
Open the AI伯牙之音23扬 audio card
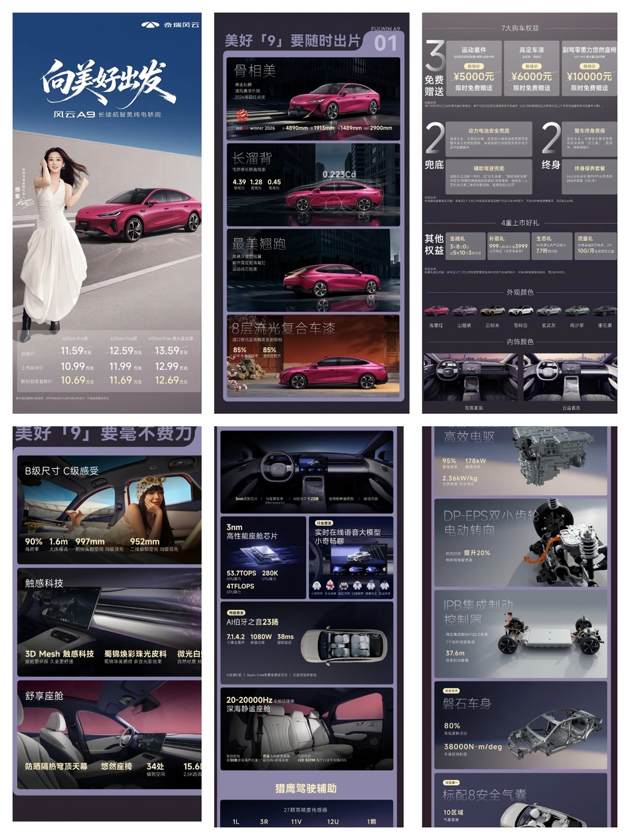(x=307, y=643)
